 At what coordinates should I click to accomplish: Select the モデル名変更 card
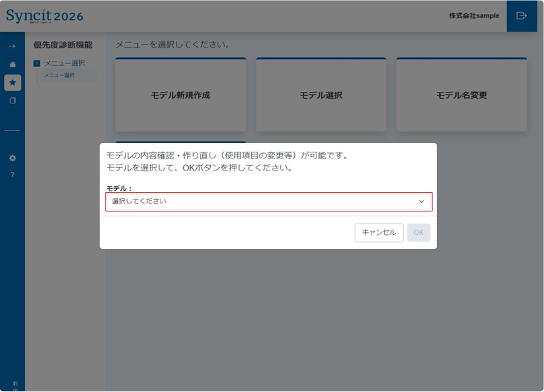tap(461, 95)
